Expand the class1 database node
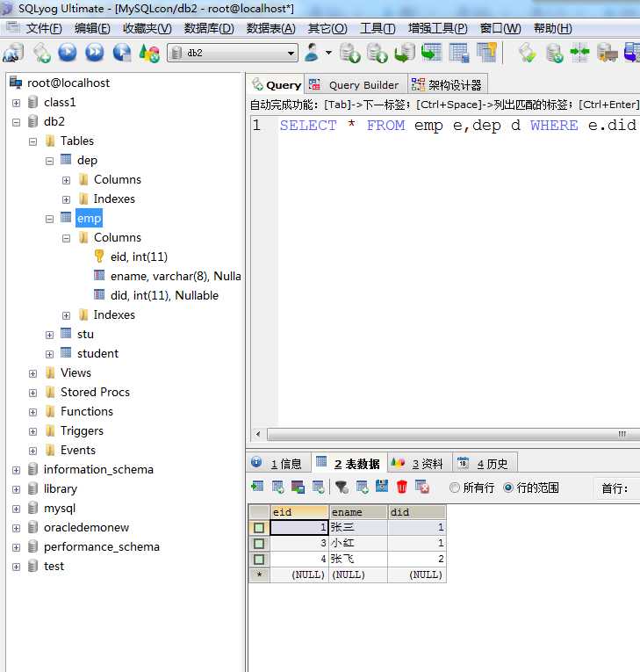The height and width of the screenshot is (672, 640). point(17,103)
